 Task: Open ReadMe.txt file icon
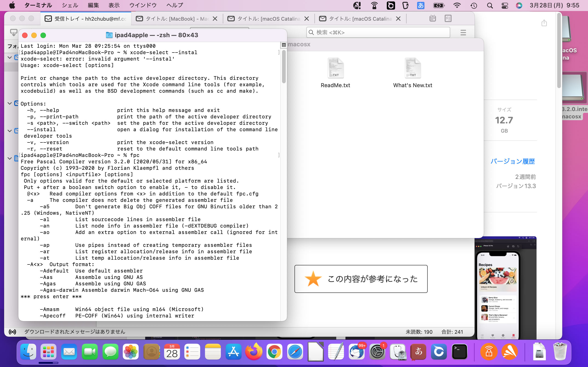coord(335,68)
